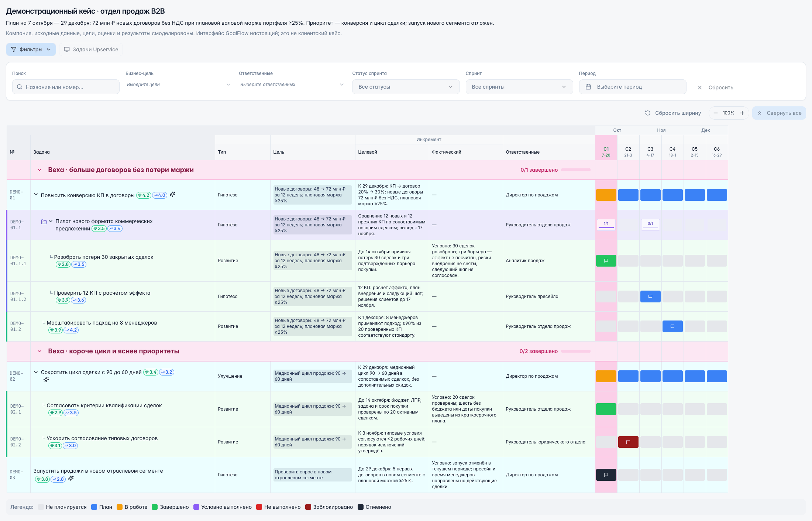812x521 pixels.
Task: Collapse milestone Веха короче цикл и яснее приоритеты
Action: click(39, 351)
